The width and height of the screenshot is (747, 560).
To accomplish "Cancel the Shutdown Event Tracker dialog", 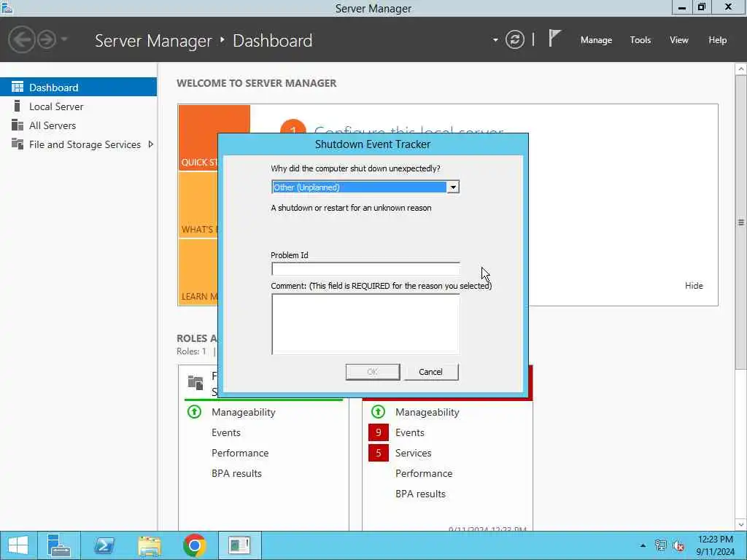I will [x=430, y=372].
